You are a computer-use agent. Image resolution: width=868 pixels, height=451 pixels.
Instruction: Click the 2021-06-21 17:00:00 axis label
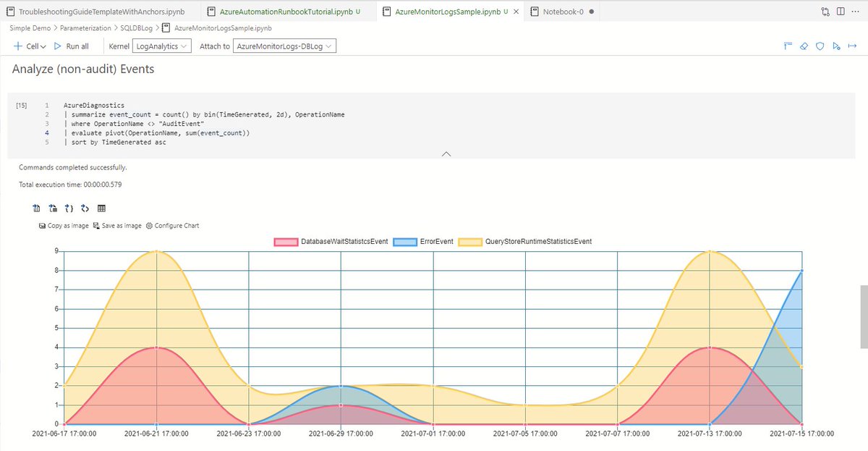tap(157, 434)
